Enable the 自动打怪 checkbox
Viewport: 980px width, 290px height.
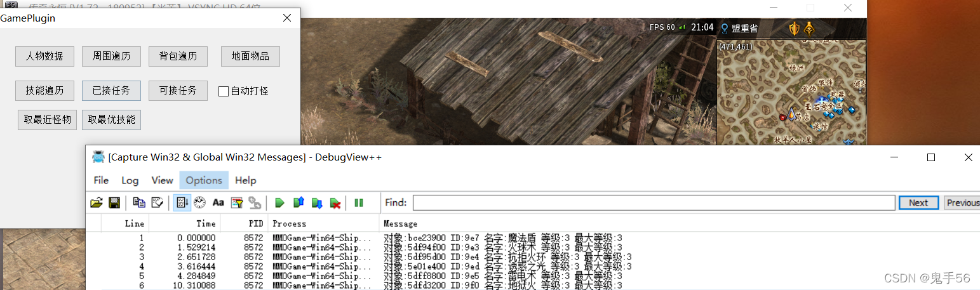tap(224, 91)
